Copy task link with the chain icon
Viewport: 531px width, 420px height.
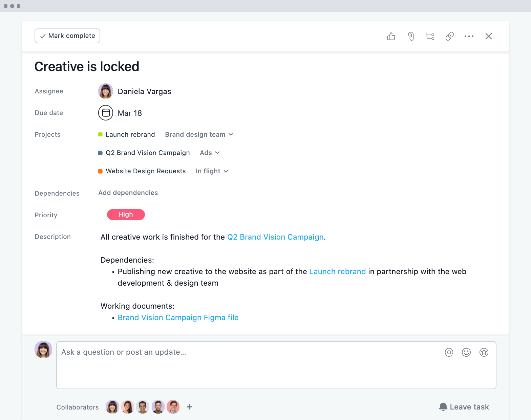(450, 36)
